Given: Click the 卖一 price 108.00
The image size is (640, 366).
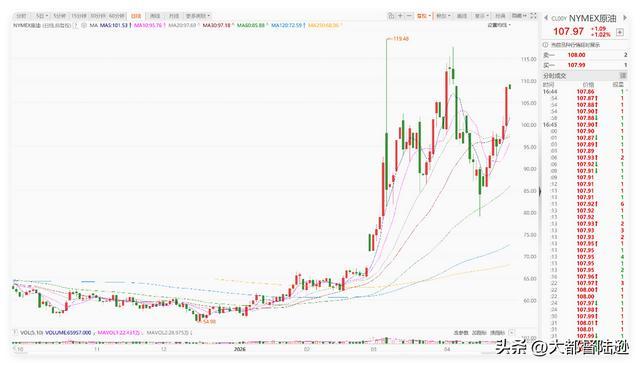Looking at the screenshot, I should [576, 55].
